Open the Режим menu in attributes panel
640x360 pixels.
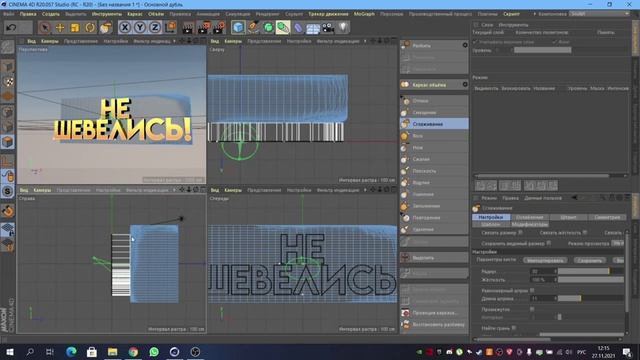click(489, 198)
